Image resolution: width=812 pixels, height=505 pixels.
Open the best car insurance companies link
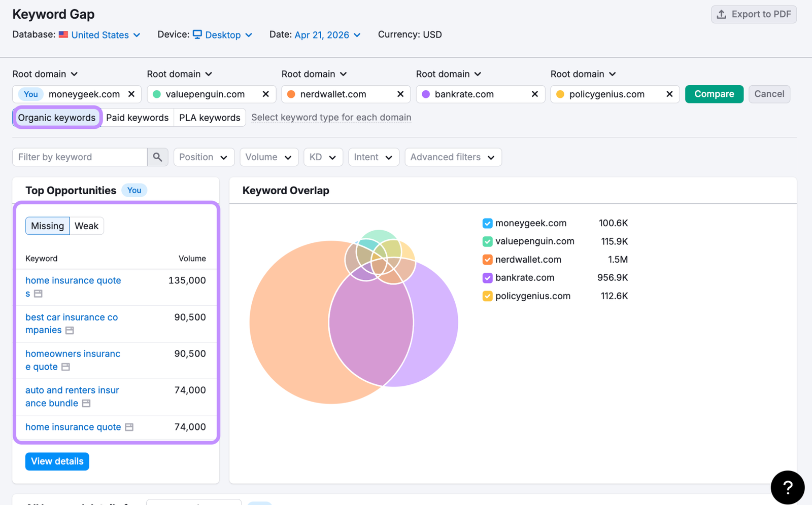click(72, 323)
